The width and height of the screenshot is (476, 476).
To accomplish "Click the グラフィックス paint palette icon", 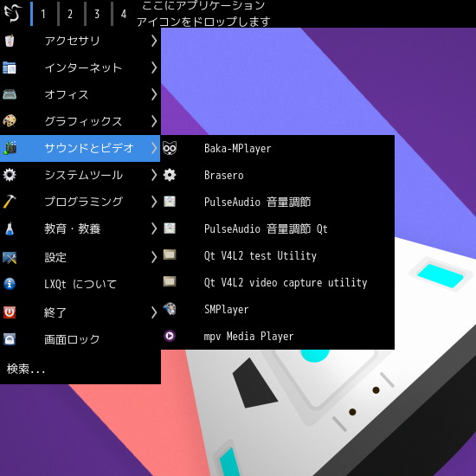I will point(10,121).
